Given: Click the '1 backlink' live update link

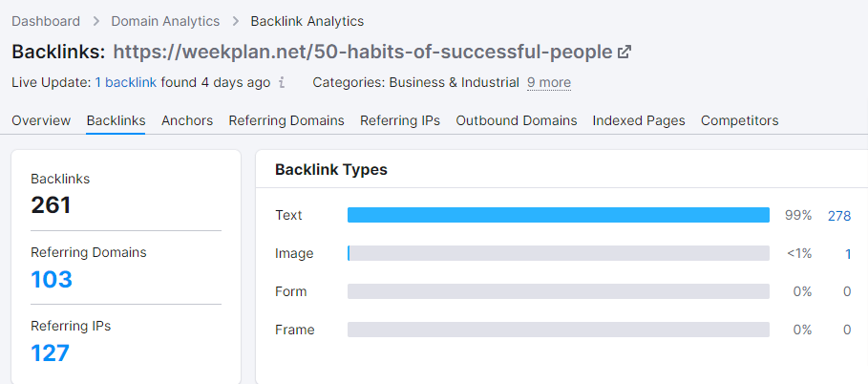Looking at the screenshot, I should [126, 83].
